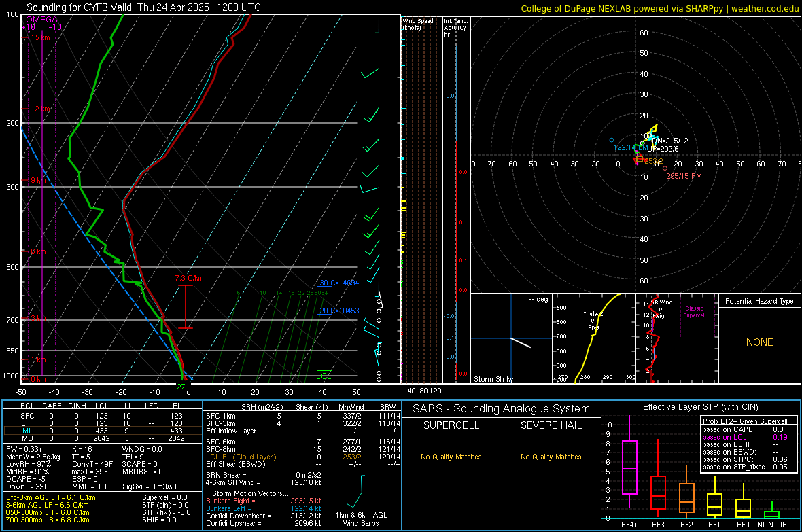Click the 'Supercell = 0.0' composite value
The height and width of the screenshot is (532, 802).
click(x=164, y=497)
